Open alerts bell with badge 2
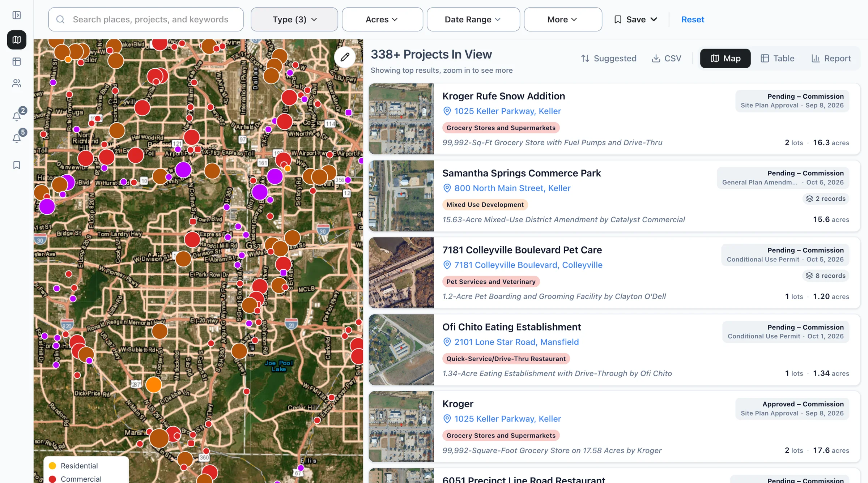This screenshot has width=868, height=483. pyautogui.click(x=17, y=116)
